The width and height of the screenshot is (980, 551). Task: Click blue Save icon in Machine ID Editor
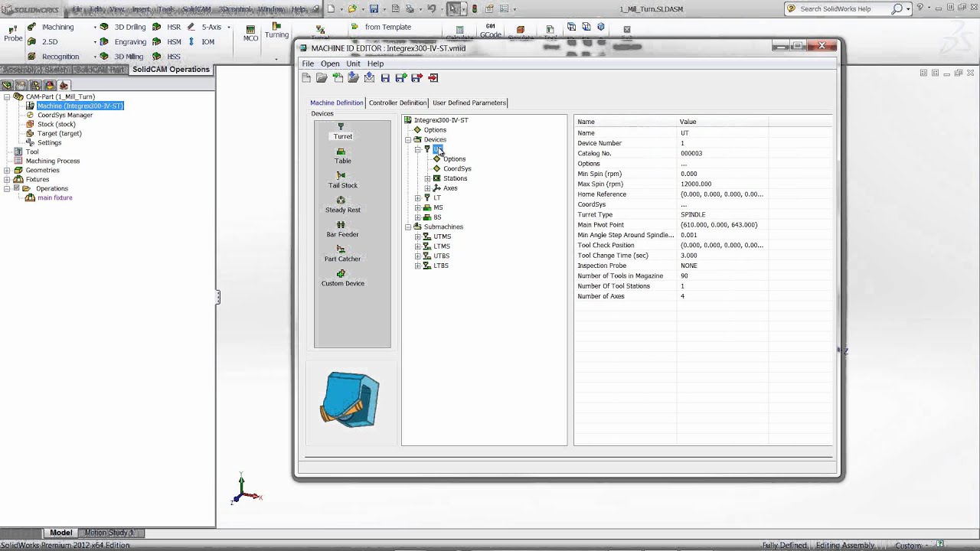pyautogui.click(x=385, y=77)
